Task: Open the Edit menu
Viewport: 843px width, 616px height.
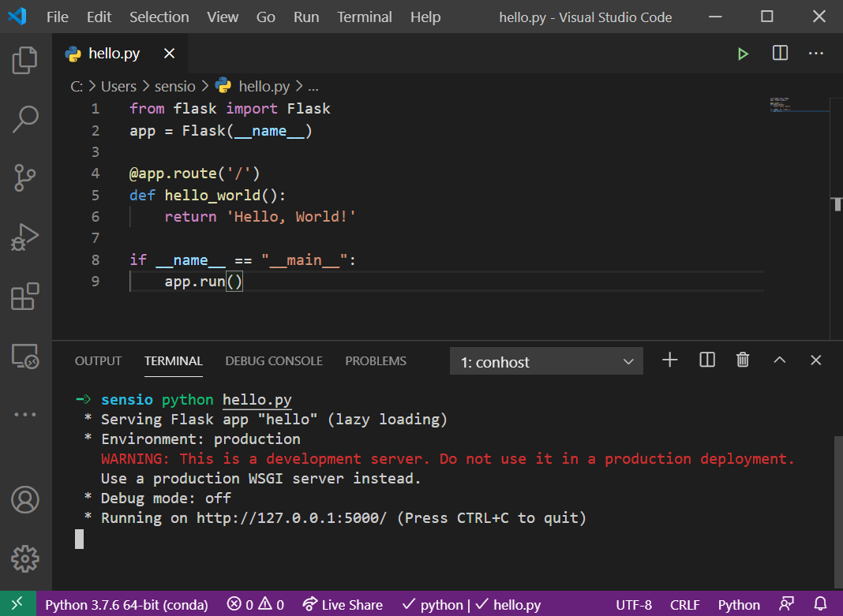Action: 99,17
